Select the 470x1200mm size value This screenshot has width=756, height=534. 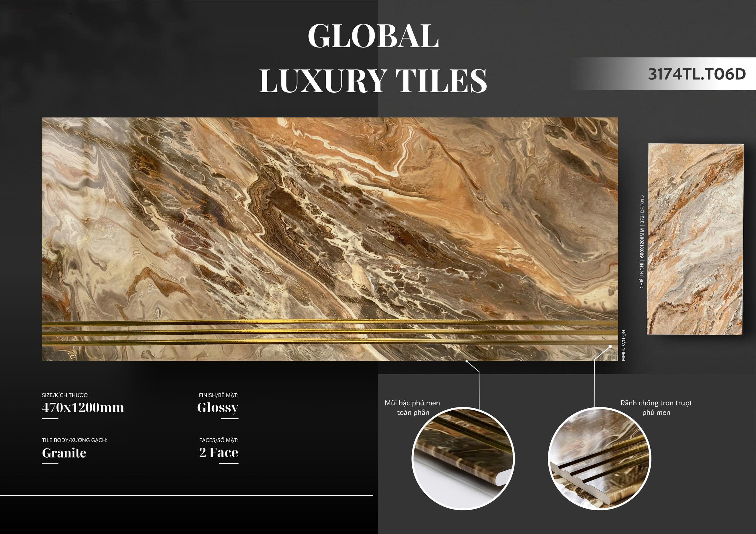[83, 408]
